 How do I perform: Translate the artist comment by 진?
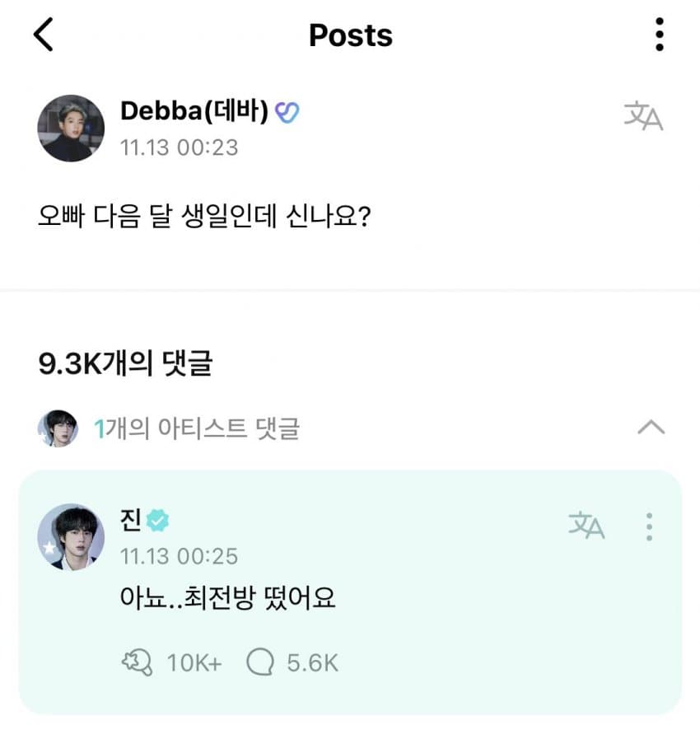click(x=586, y=525)
